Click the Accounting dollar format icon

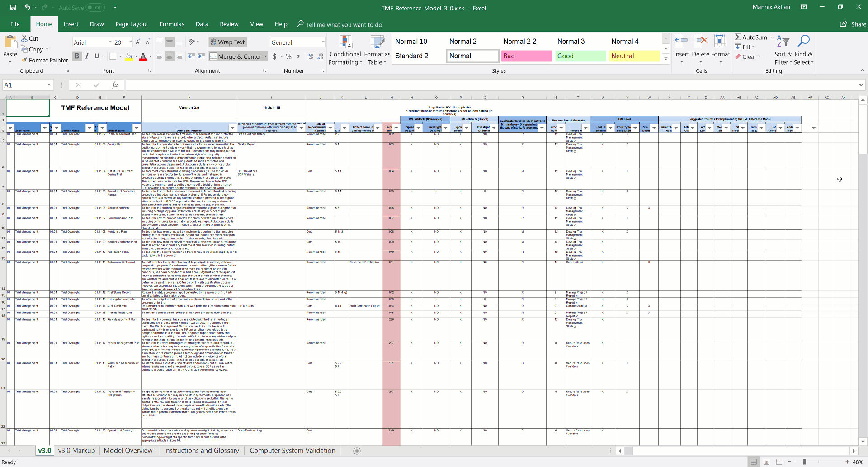pyautogui.click(x=274, y=56)
